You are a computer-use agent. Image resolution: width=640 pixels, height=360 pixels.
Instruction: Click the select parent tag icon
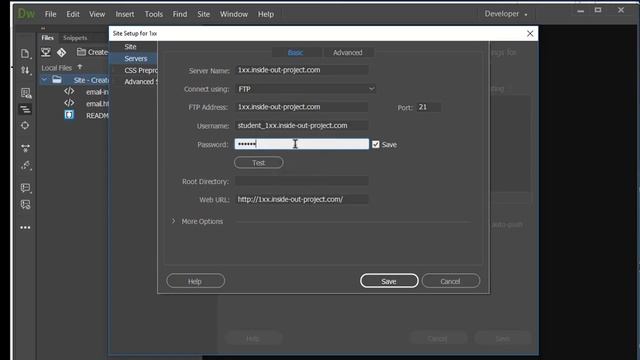[26, 165]
